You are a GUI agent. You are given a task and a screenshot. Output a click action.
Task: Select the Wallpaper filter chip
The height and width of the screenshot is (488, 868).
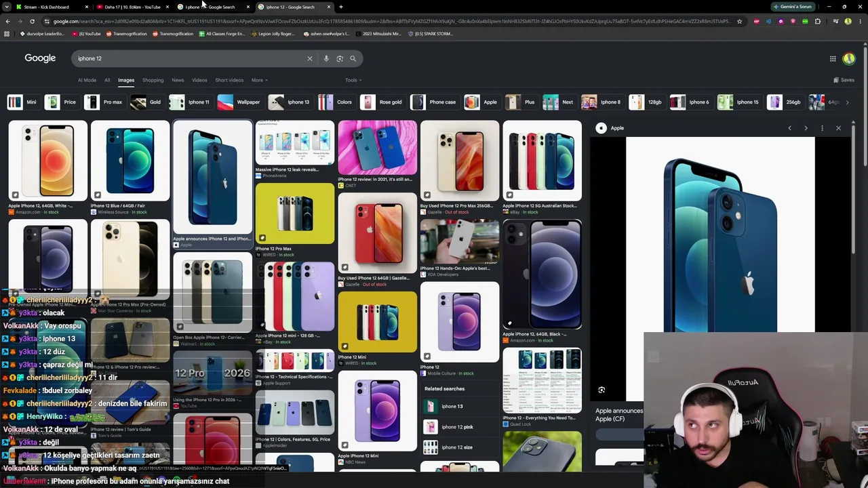pyautogui.click(x=239, y=102)
